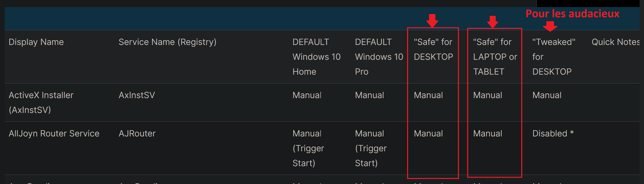Select the Service Name (Registry) header
Image resolution: width=644 pixels, height=184 pixels.
tap(168, 42)
